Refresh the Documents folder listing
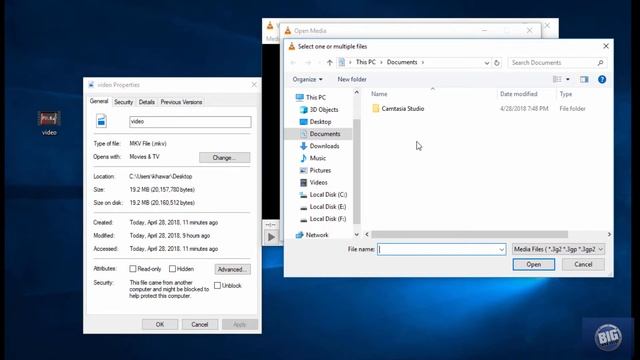 pyautogui.click(x=497, y=63)
